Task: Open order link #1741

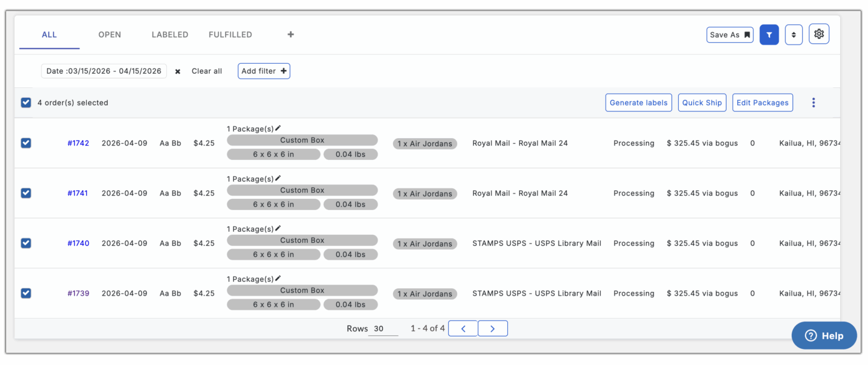Action: click(78, 193)
